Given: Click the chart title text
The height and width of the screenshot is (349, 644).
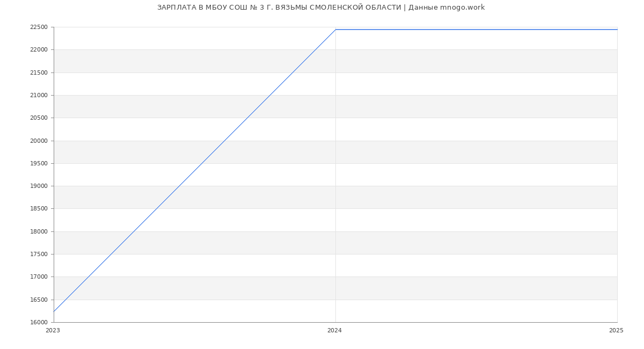Looking at the screenshot, I should pyautogui.click(x=320, y=8).
